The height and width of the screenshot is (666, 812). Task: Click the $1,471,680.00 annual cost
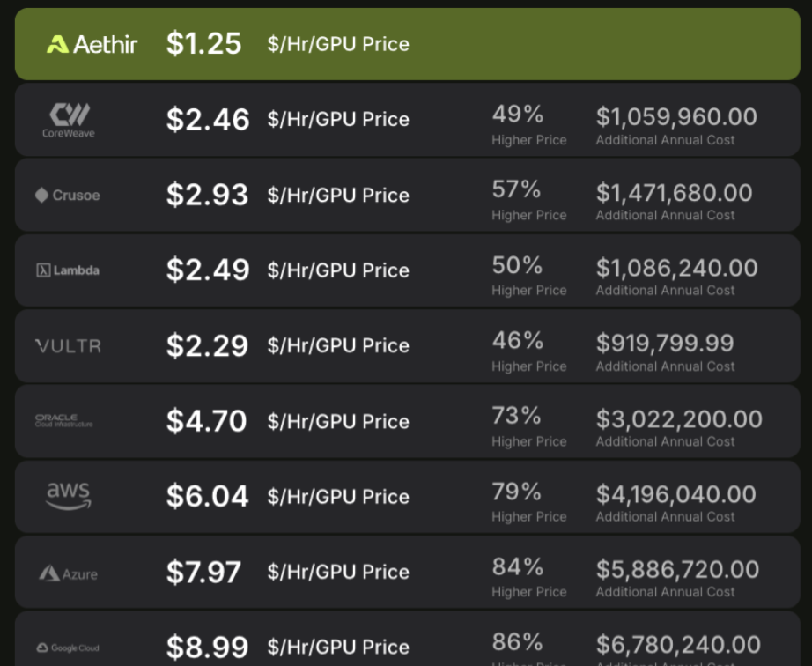[x=675, y=193]
